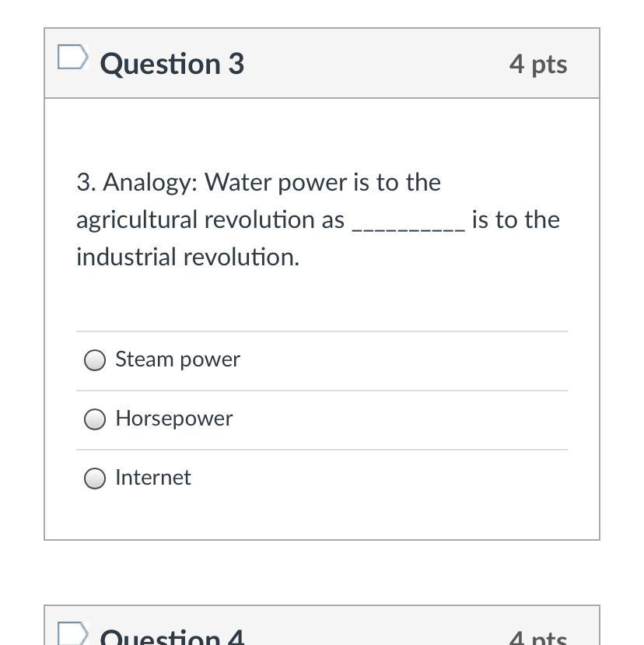644x645 pixels.
Task: Click the 'Horsepower' answer label
Action: coord(173,419)
